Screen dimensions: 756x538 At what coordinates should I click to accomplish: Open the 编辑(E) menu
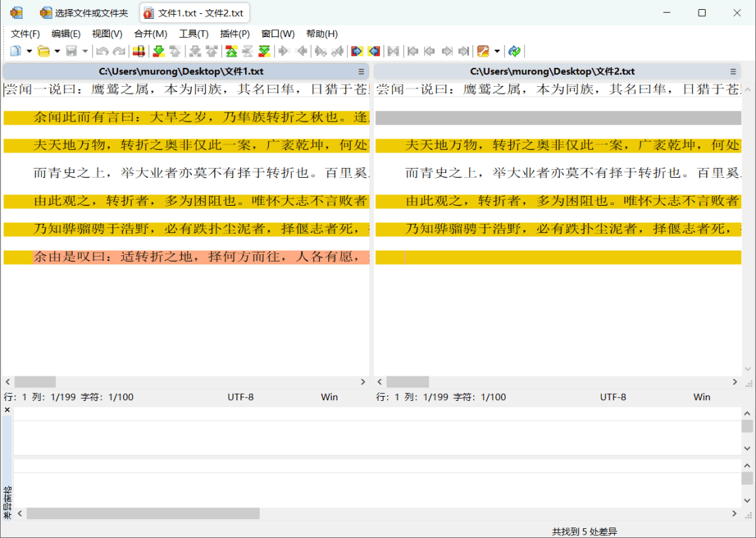point(66,34)
